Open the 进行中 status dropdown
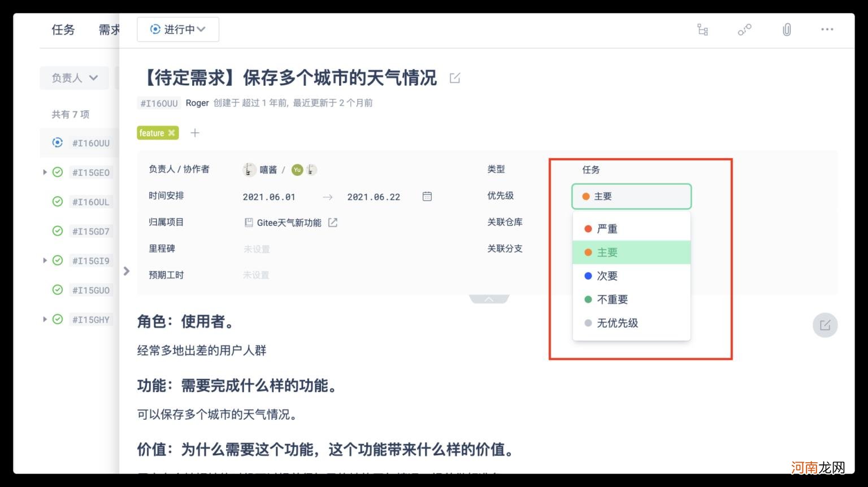 point(178,29)
